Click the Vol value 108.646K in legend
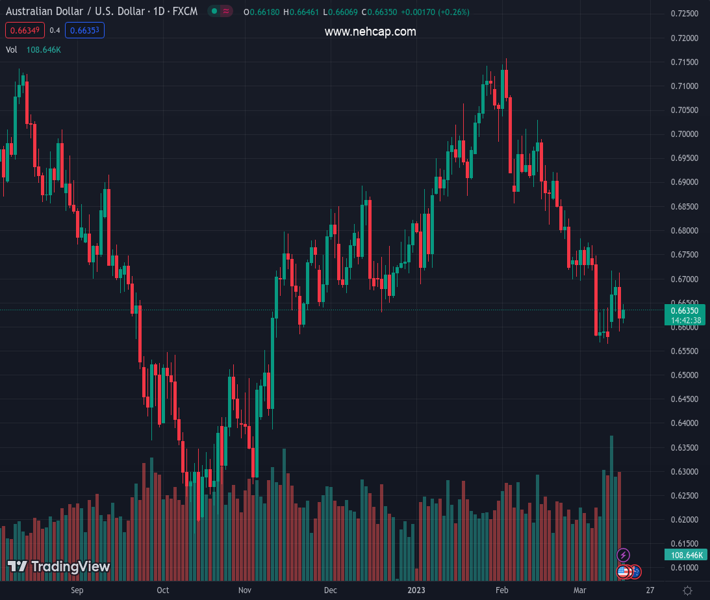The width and height of the screenshot is (710, 600). tap(44, 49)
